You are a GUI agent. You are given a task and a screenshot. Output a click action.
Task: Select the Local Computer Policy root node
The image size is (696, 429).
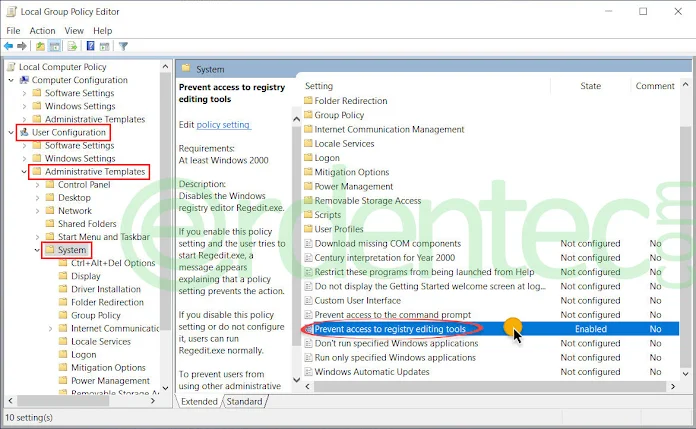(x=62, y=67)
